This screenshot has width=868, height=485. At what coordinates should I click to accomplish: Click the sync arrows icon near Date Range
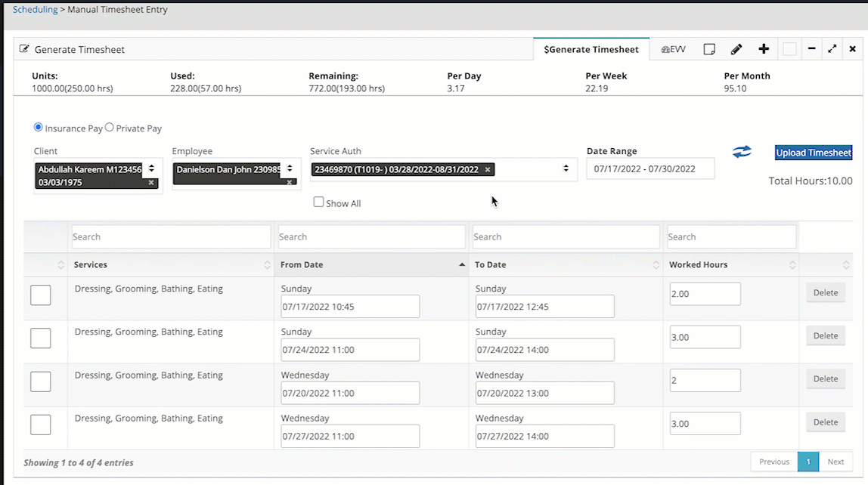click(742, 152)
